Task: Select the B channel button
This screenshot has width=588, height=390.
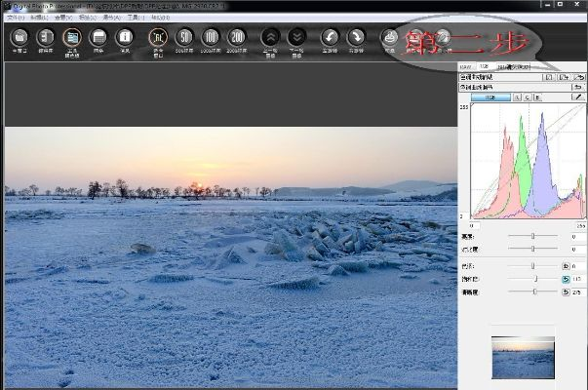Action: (536, 97)
